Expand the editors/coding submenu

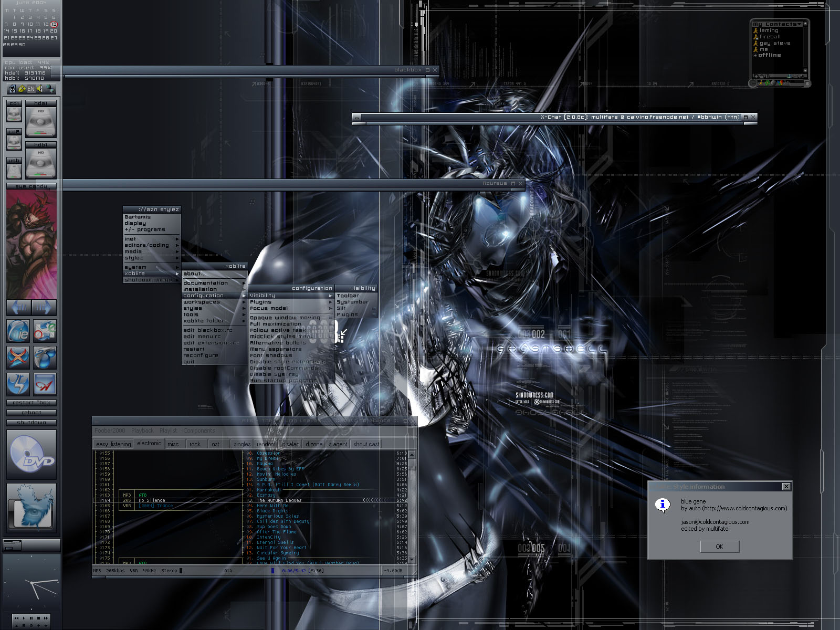pos(152,245)
